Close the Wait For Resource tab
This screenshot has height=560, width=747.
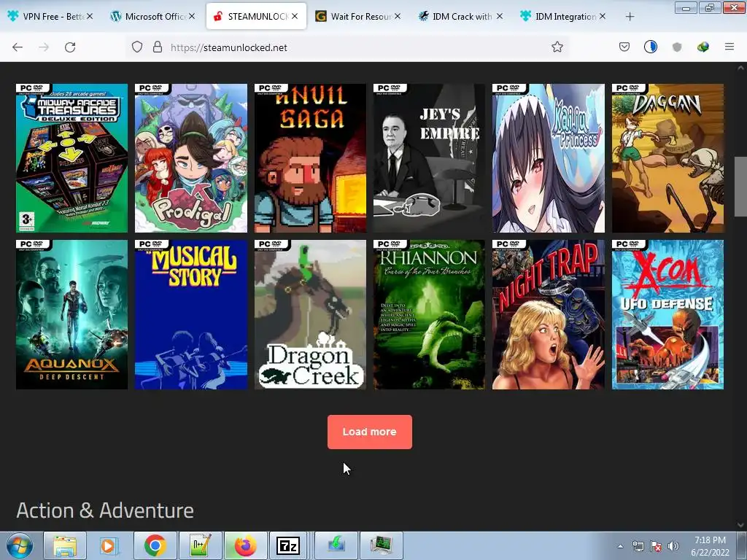(398, 16)
